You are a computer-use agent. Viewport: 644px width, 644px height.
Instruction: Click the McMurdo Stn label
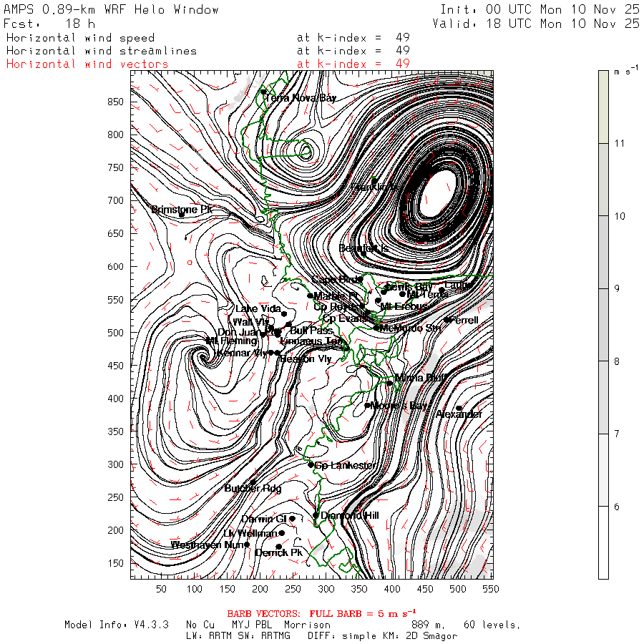coord(410,328)
